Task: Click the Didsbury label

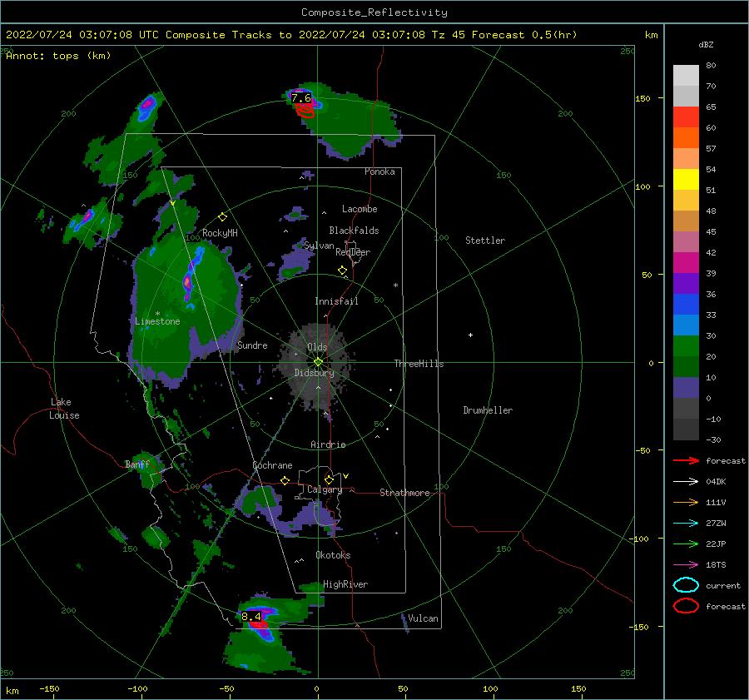Action: click(314, 373)
